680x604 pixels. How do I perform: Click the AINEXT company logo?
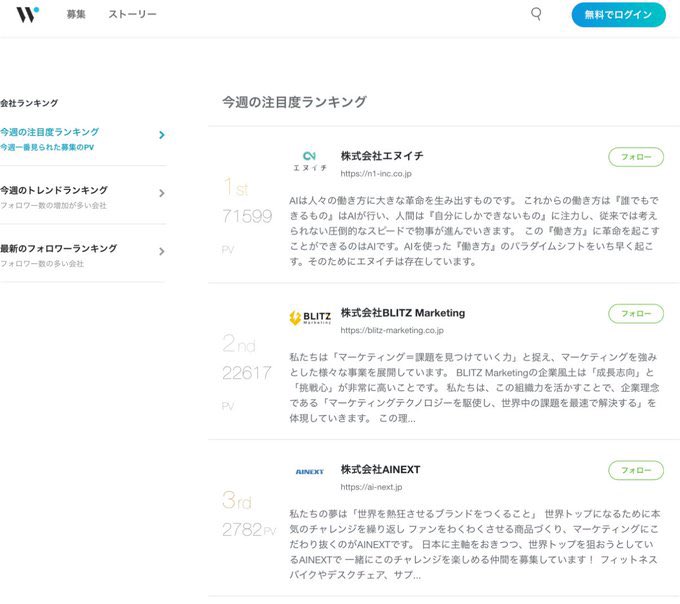point(310,471)
